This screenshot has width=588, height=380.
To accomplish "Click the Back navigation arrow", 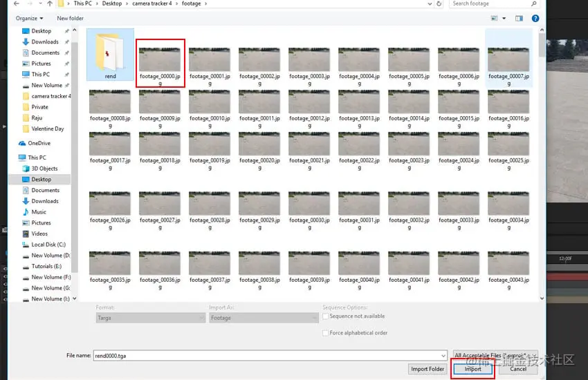I will point(17,3).
